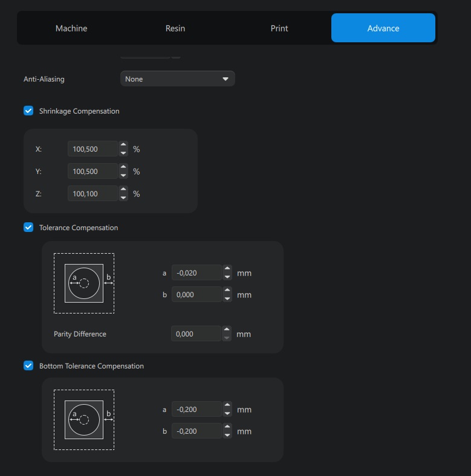
Task: Click the Shrinkage X percentage input field
Action: pyautogui.click(x=92, y=149)
